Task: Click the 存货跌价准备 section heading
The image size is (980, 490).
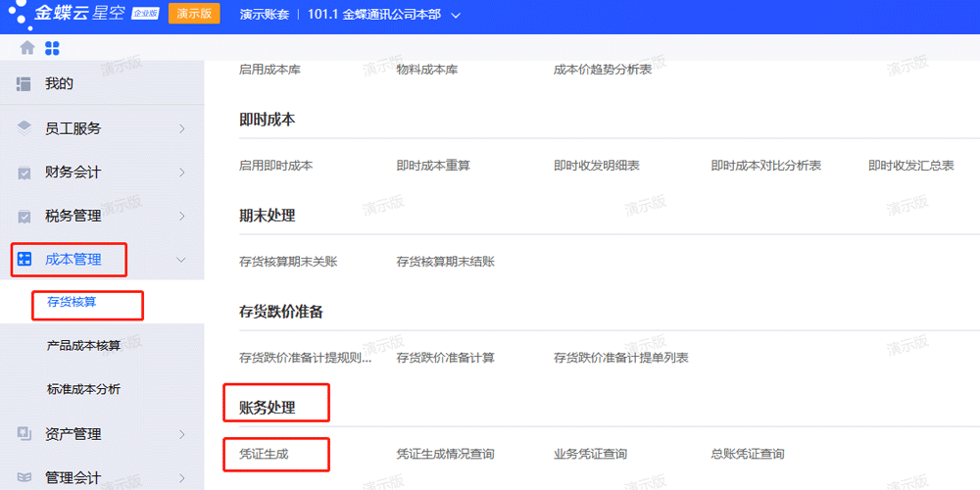Action: (280, 312)
